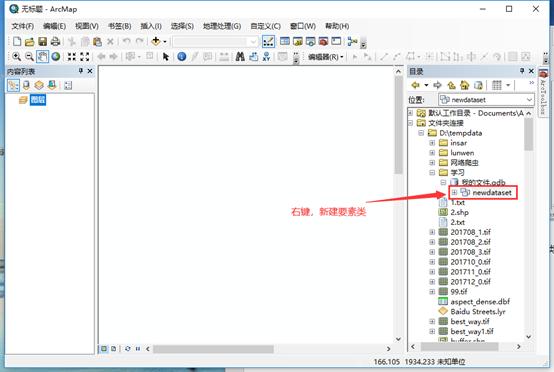Open the 书签(B) menu
Viewport: 554px width, 372px height.
[x=119, y=26]
